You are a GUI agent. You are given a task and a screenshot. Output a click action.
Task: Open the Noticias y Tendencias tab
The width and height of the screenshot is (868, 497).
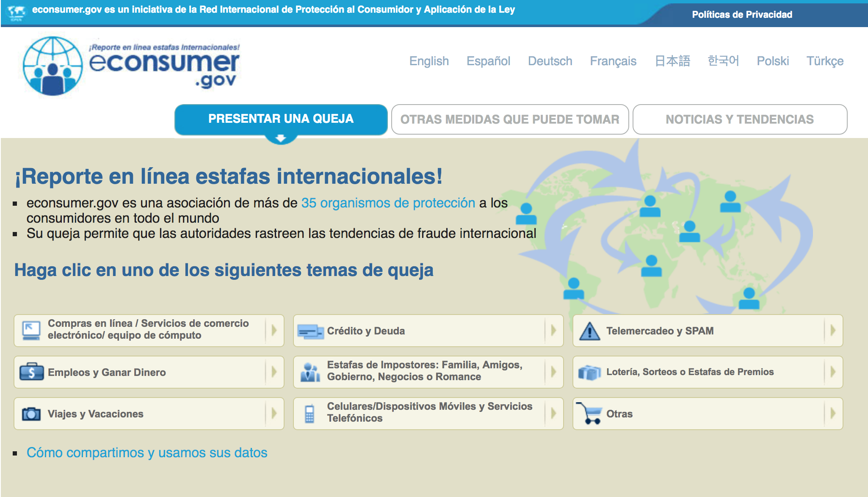(x=740, y=119)
